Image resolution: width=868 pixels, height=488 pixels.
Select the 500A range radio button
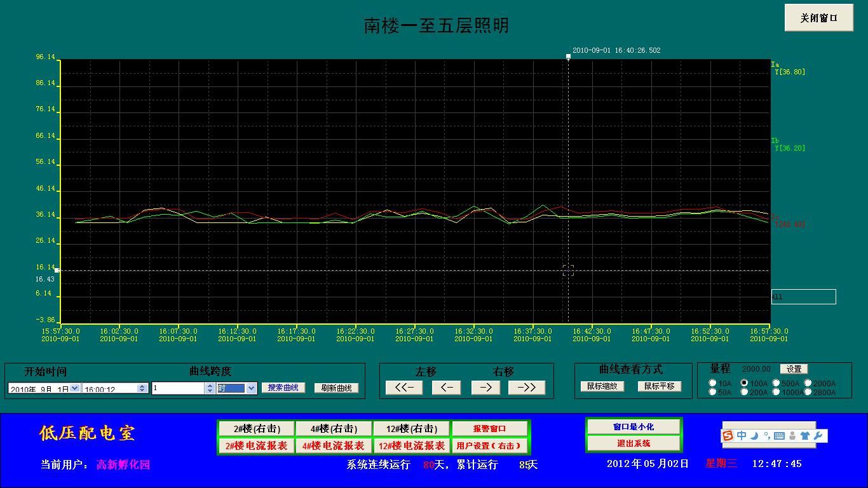[776, 383]
